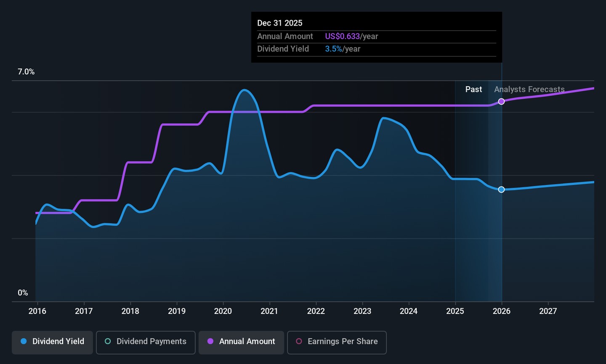Click the Dec 31 2025 tooltip heading

point(280,23)
